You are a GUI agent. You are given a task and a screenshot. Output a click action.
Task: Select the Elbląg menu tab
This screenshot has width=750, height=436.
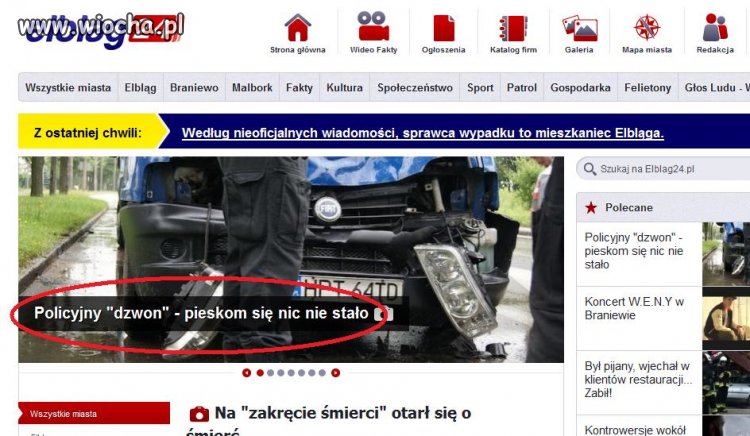click(x=140, y=87)
